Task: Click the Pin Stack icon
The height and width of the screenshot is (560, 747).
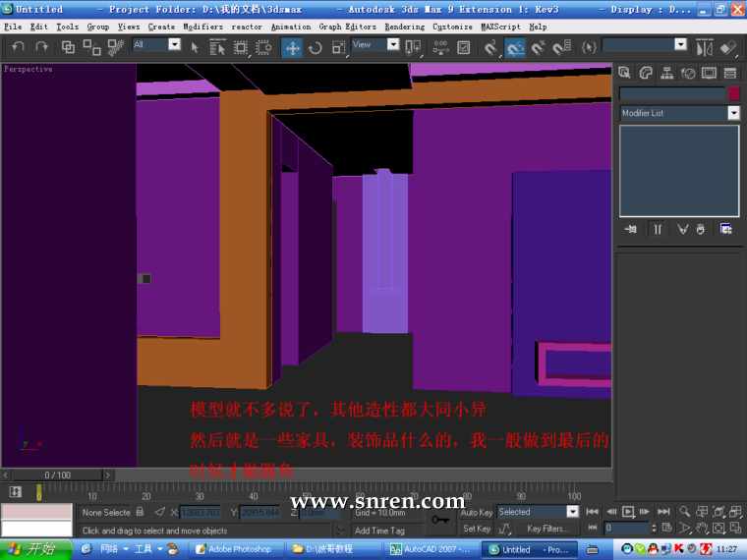Action: 630,230
